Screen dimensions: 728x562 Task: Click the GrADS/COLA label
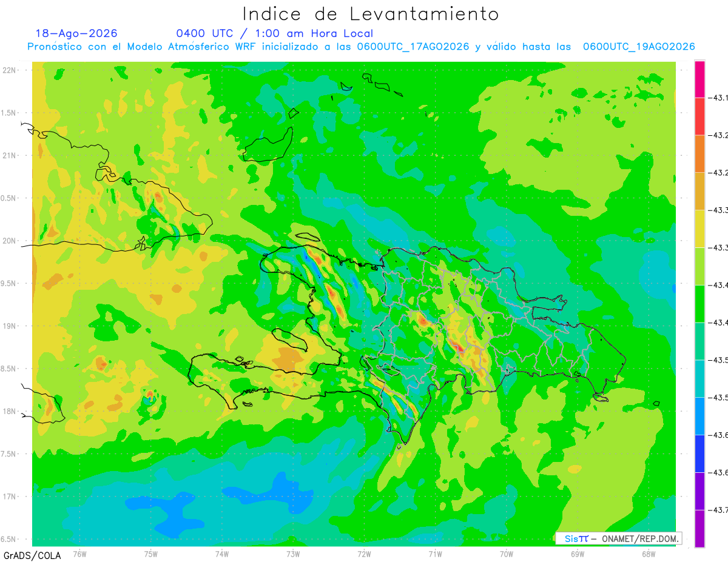[x=32, y=555]
